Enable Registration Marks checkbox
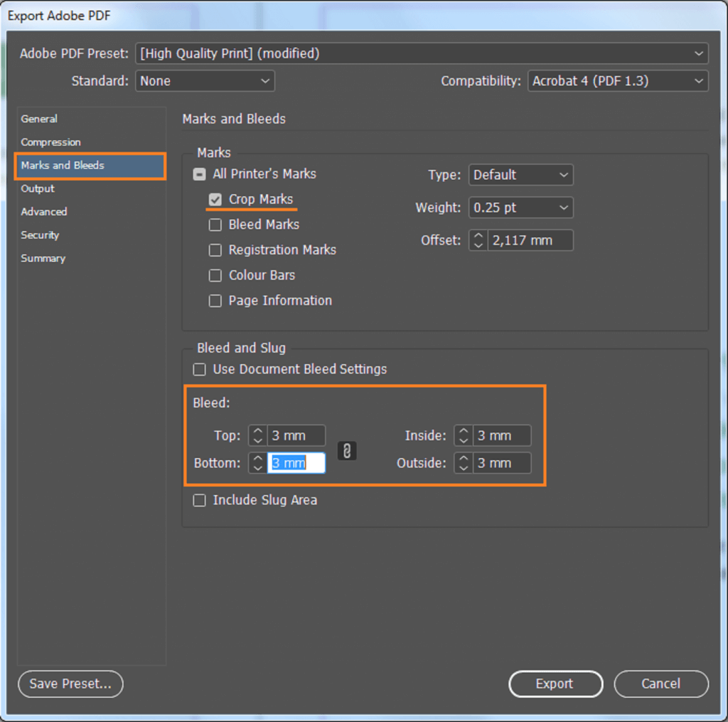This screenshot has width=728, height=722. pyautogui.click(x=215, y=250)
